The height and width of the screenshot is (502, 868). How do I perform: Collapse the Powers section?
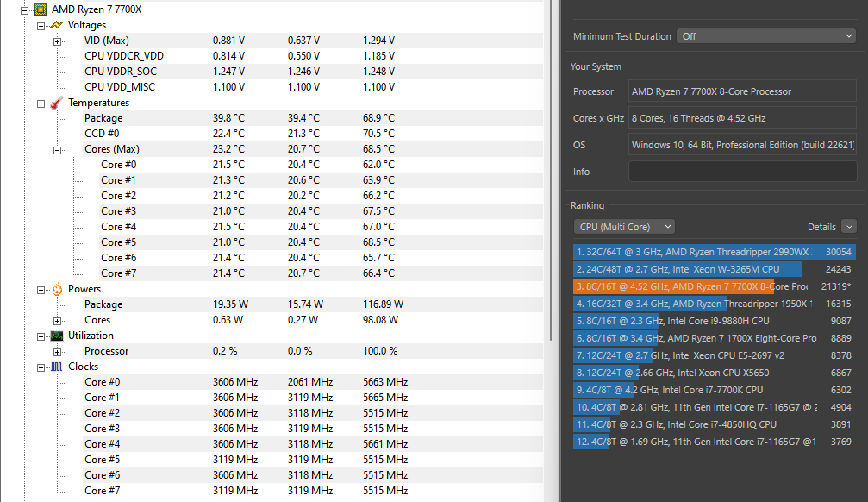(41, 290)
